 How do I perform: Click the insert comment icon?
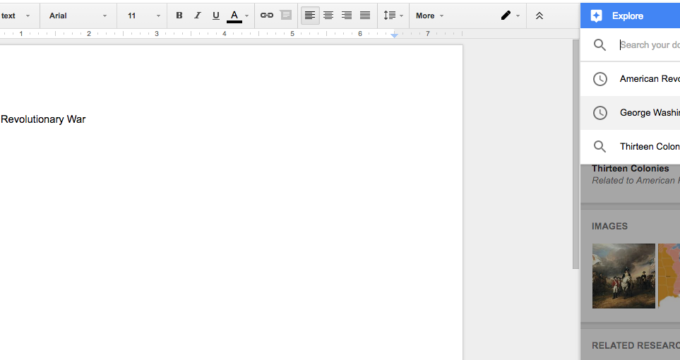(286, 16)
